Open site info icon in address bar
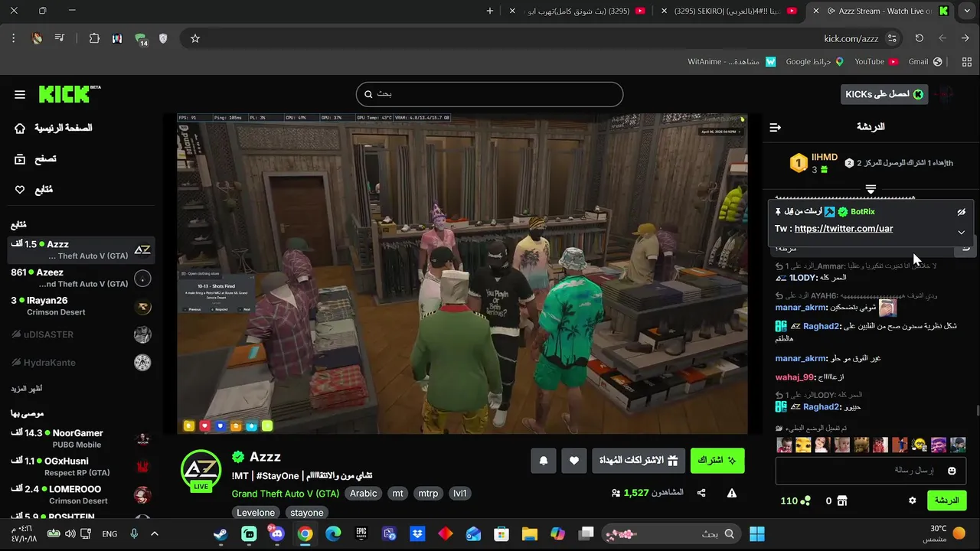Viewport: 980px width, 551px height. coord(892,38)
